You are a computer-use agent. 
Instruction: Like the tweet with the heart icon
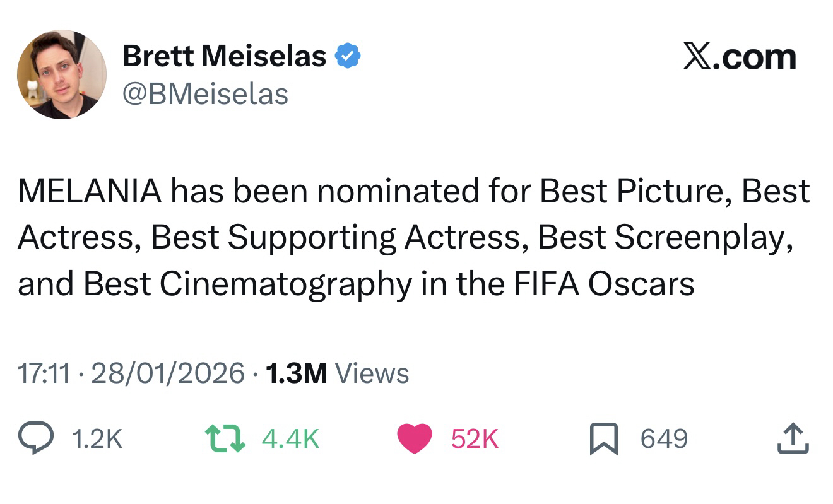coord(414,438)
